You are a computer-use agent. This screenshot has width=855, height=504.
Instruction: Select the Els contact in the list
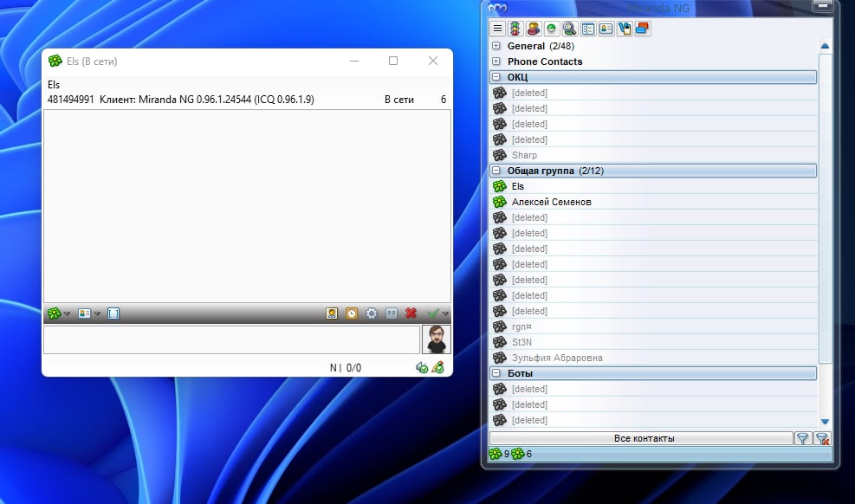653,186
